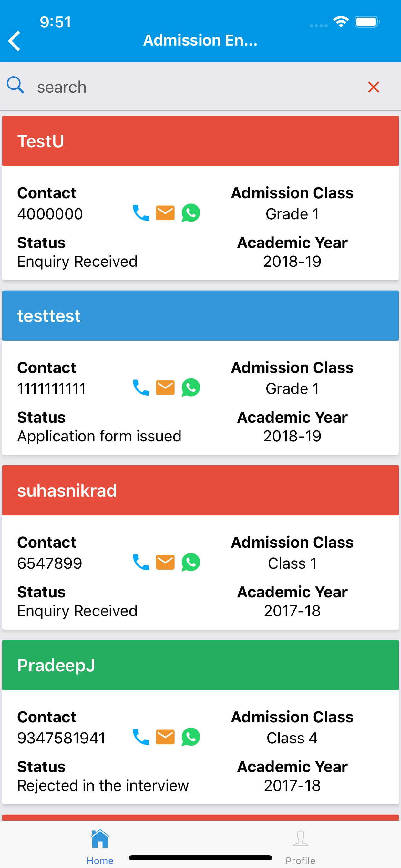
Task: Tap the back arrow in header
Action: click(14, 41)
